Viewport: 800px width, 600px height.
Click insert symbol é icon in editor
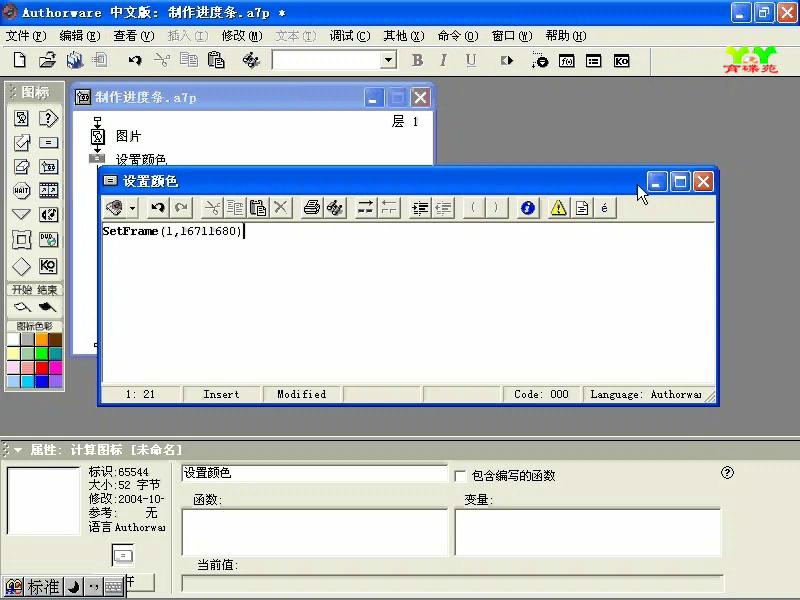point(605,208)
